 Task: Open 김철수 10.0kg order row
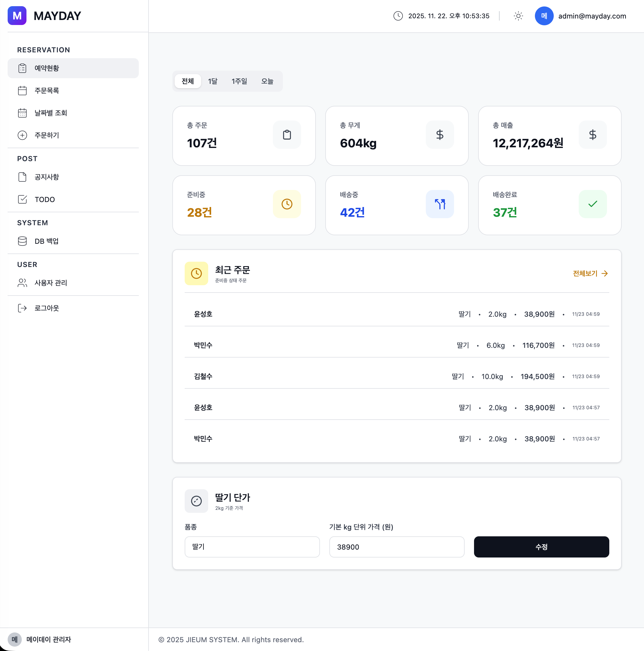pyautogui.click(x=397, y=376)
